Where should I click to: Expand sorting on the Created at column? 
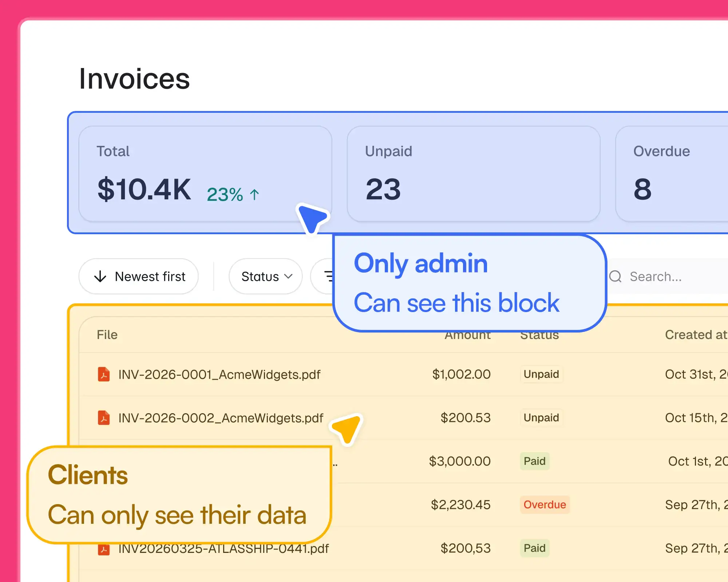click(x=695, y=335)
